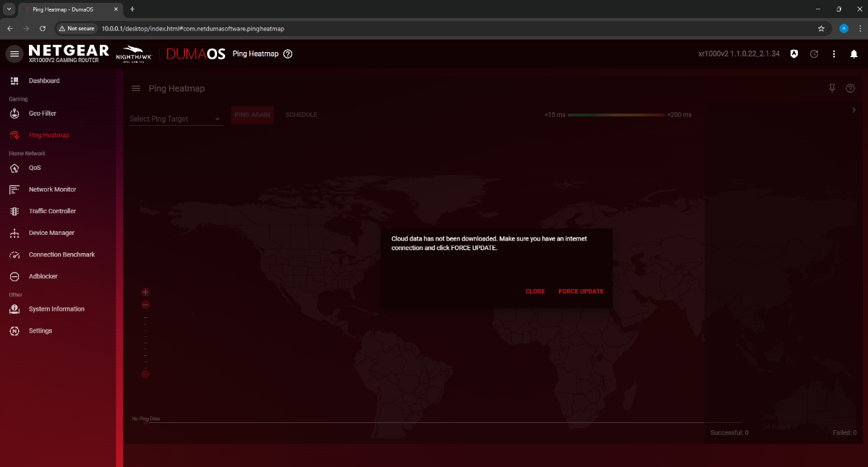
Task: Click the Not secure site badge
Action: (x=77, y=28)
